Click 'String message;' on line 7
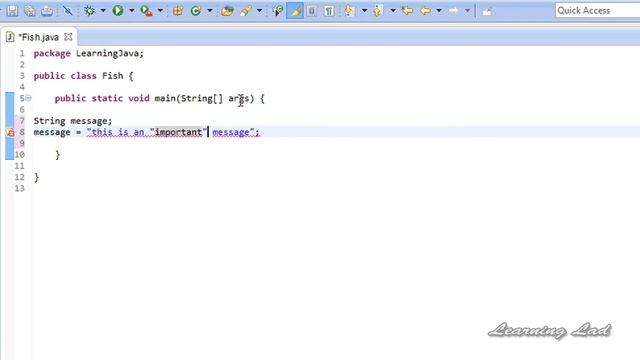Image resolution: width=640 pixels, height=360 pixels. [x=73, y=121]
